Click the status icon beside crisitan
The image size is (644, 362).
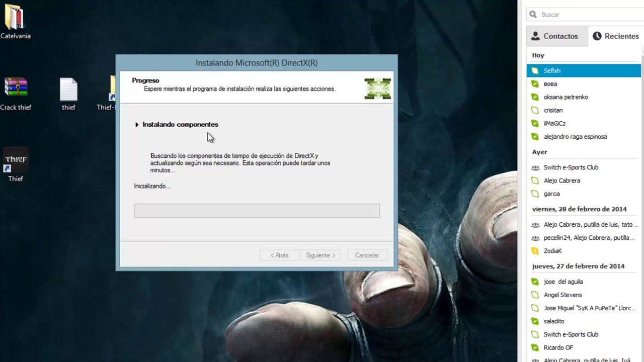tap(535, 110)
